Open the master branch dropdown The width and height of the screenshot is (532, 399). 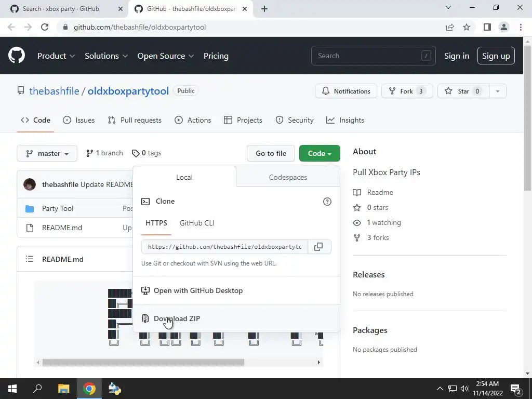click(47, 153)
